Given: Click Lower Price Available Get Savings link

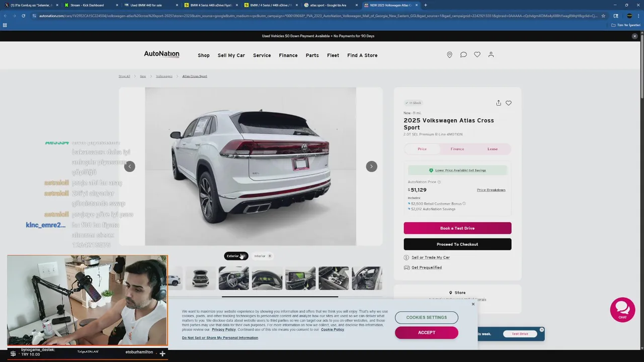Looking at the screenshot, I should (x=460, y=170).
